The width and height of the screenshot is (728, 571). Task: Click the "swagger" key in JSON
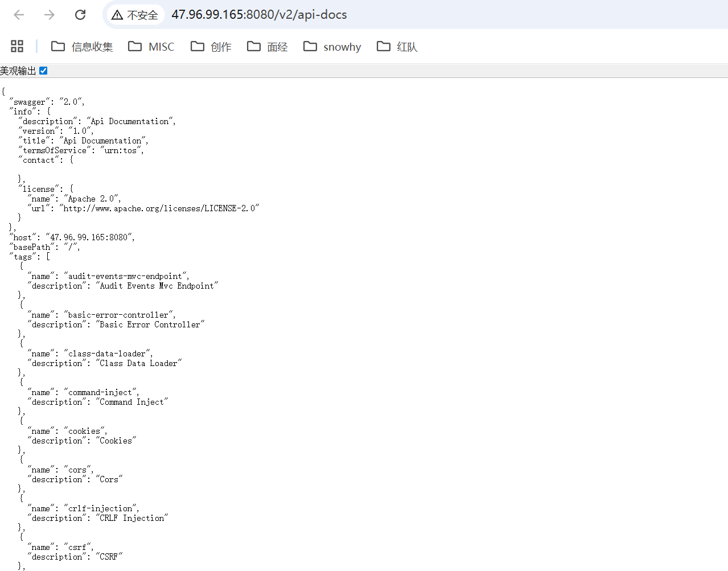pos(29,102)
